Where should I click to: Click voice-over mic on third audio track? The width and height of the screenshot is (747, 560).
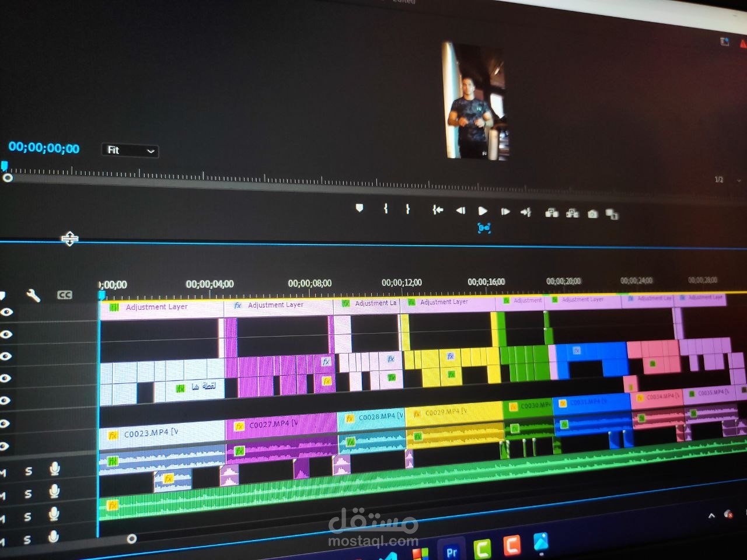tap(54, 514)
